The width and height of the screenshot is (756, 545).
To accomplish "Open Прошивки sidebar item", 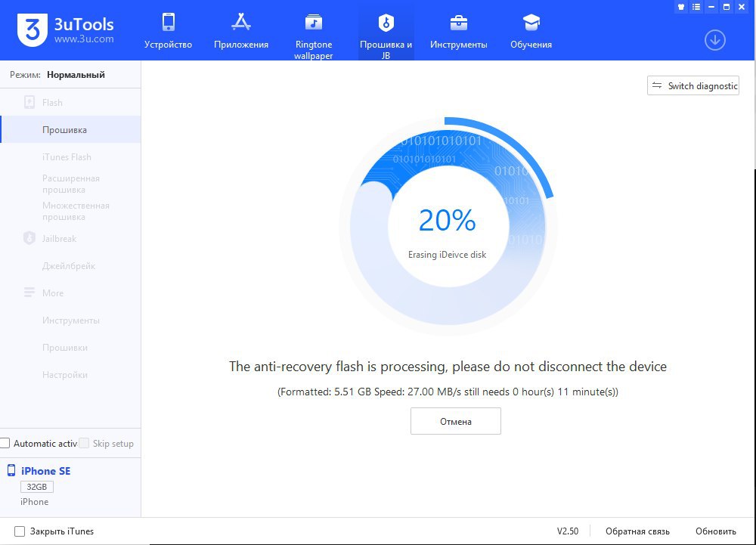I will [x=65, y=348].
